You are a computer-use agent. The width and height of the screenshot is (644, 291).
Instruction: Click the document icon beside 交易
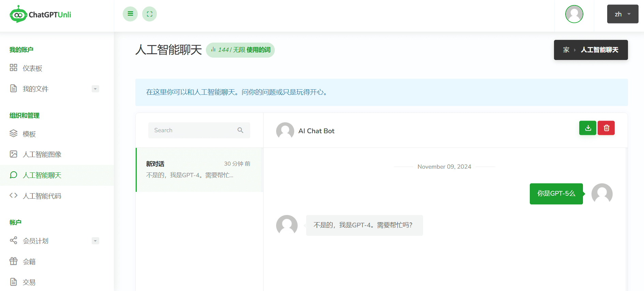tap(13, 282)
